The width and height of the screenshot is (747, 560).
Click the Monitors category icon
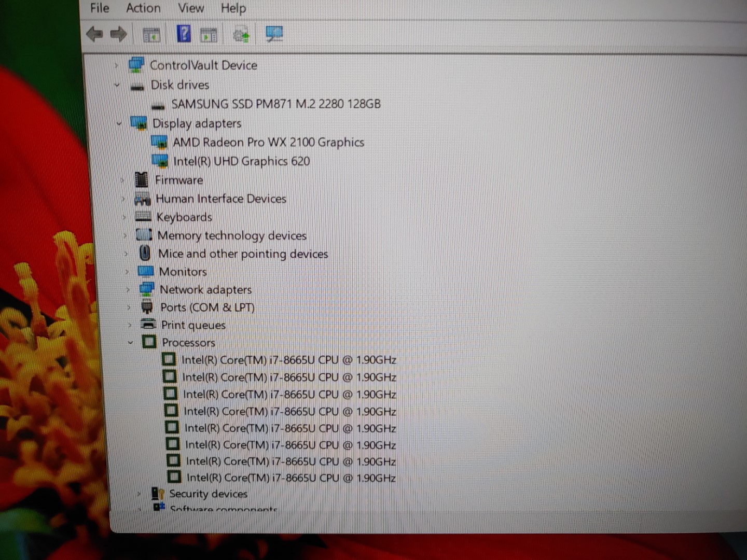click(x=146, y=271)
